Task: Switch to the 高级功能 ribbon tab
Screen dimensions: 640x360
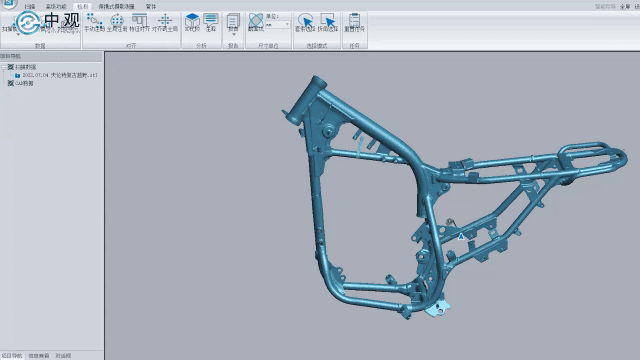Action: (x=56, y=7)
